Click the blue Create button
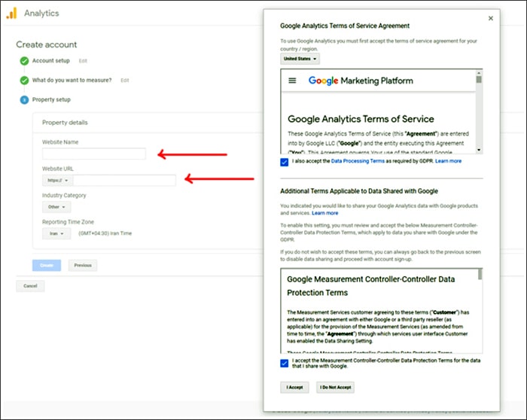Image resolution: width=527 pixels, height=420 pixels. 47,266
